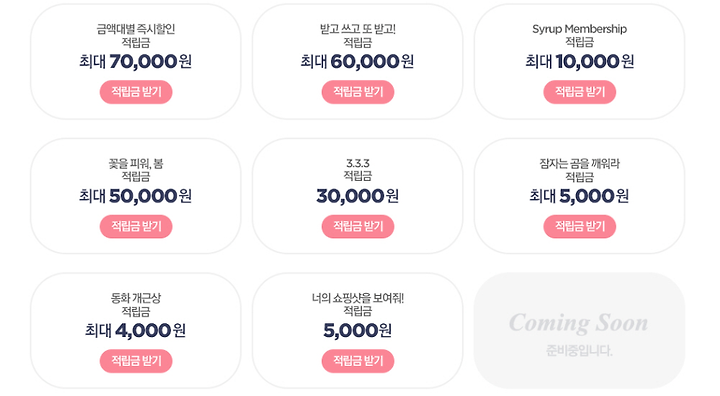Click the 꽃을 피워, 봄 title text
The width and height of the screenshot is (720, 396).
pyautogui.click(x=136, y=164)
